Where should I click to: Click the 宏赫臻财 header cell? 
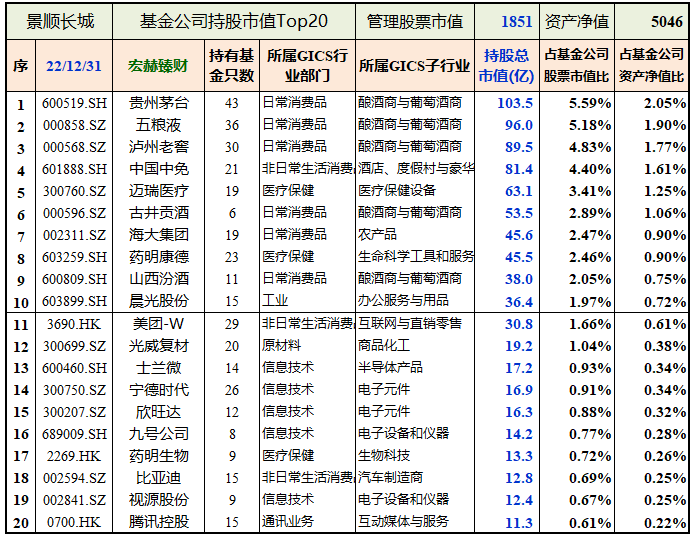point(158,66)
